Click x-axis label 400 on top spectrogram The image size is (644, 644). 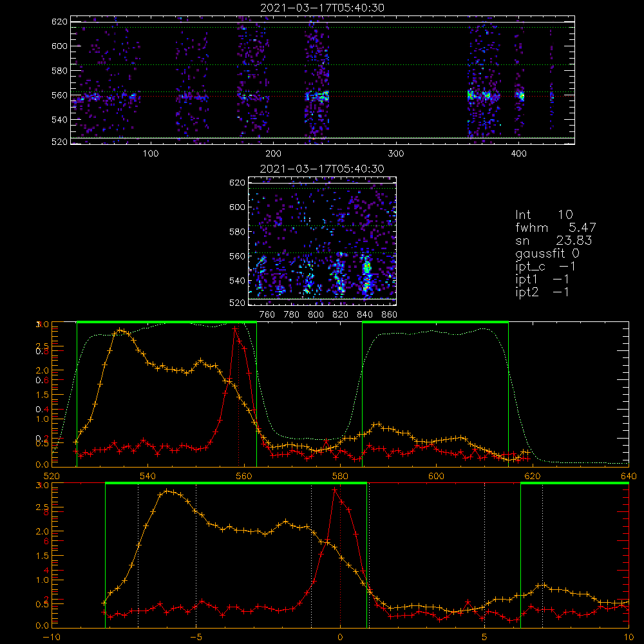tap(518, 154)
